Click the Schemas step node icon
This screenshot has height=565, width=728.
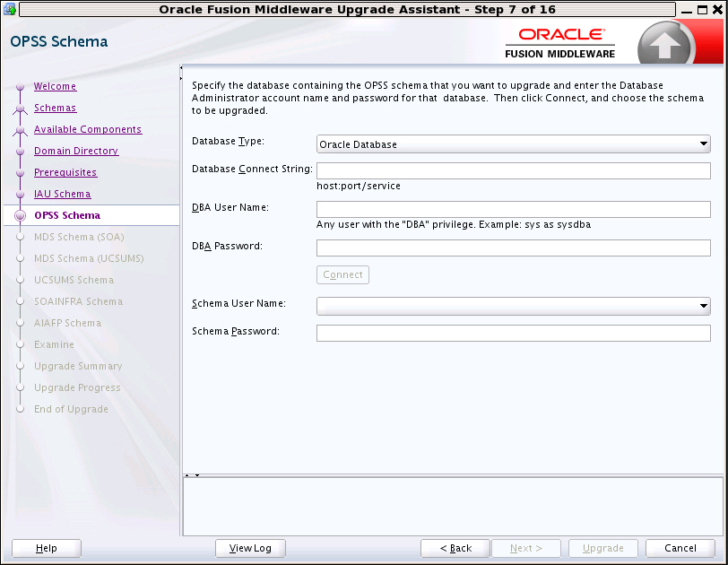(x=20, y=109)
